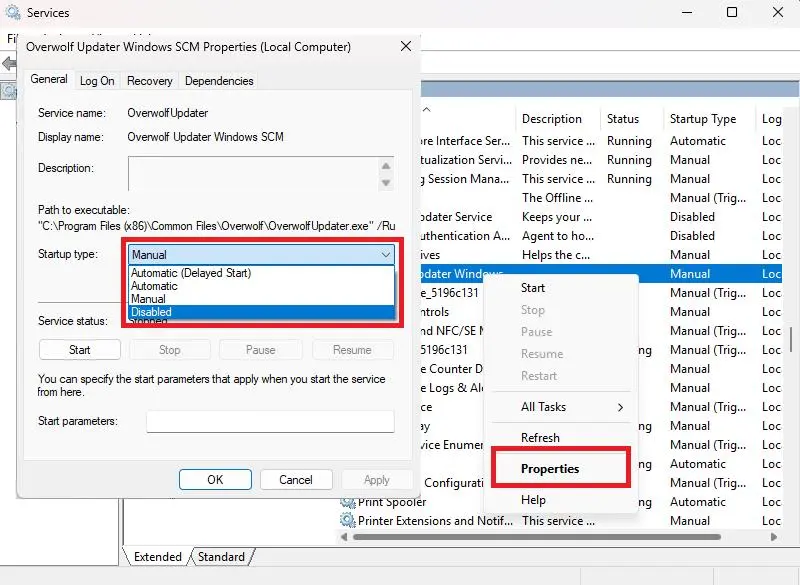Screen dimensions: 800x585
Task: Switch to the Log On tab
Action: (97, 81)
